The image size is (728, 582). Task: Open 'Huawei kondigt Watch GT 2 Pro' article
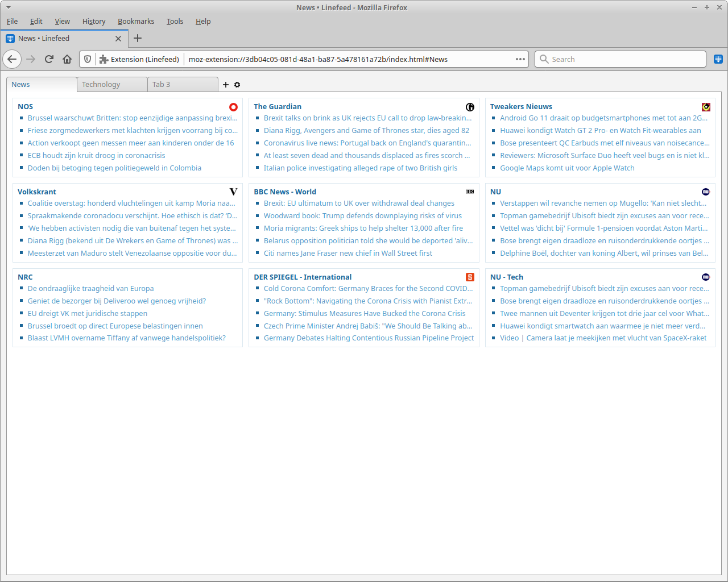point(601,130)
